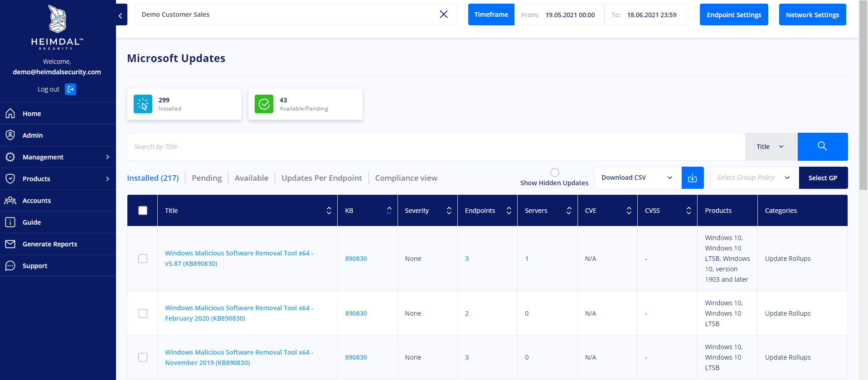The height and width of the screenshot is (380, 868).
Task: Open the Malicious Software Removal Tool v5.87 link
Action: [239, 258]
